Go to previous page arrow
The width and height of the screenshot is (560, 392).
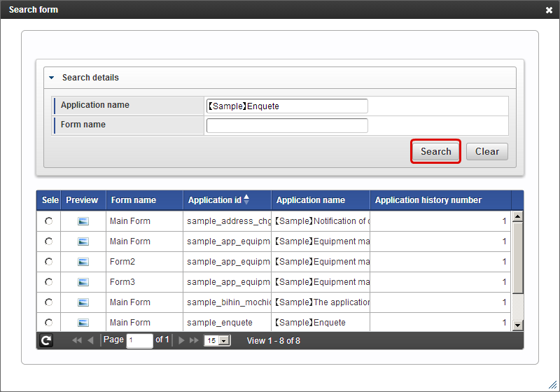pyautogui.click(x=90, y=341)
